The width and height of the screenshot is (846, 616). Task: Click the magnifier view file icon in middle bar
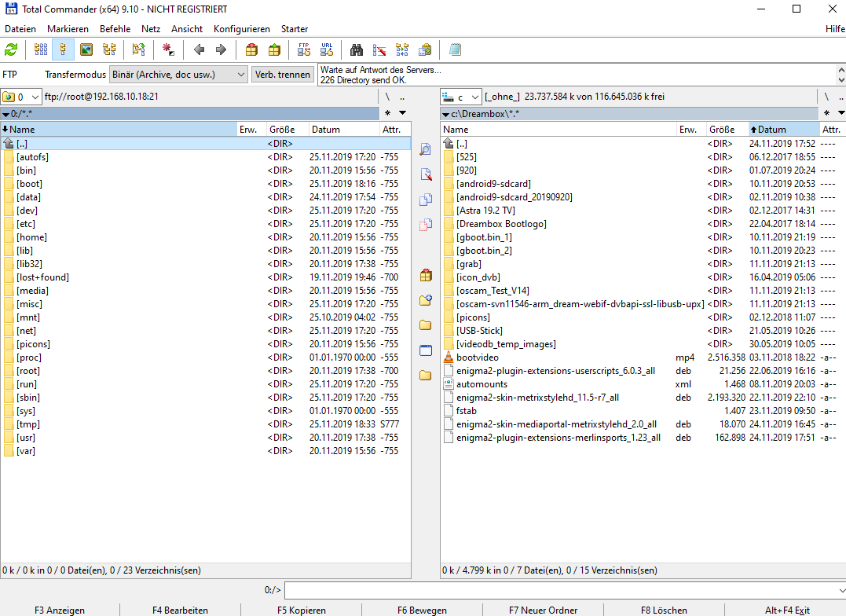point(426,149)
